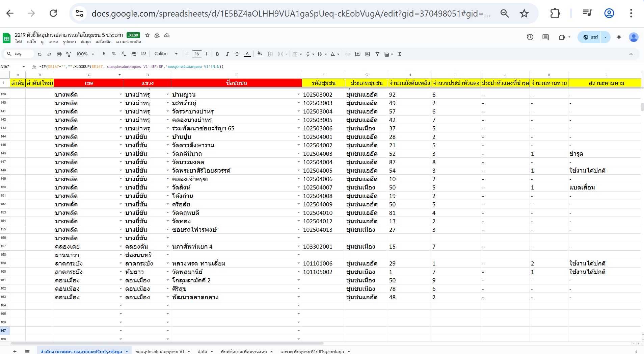
Task: Click the more number formats 123 button
Action: (x=143, y=54)
